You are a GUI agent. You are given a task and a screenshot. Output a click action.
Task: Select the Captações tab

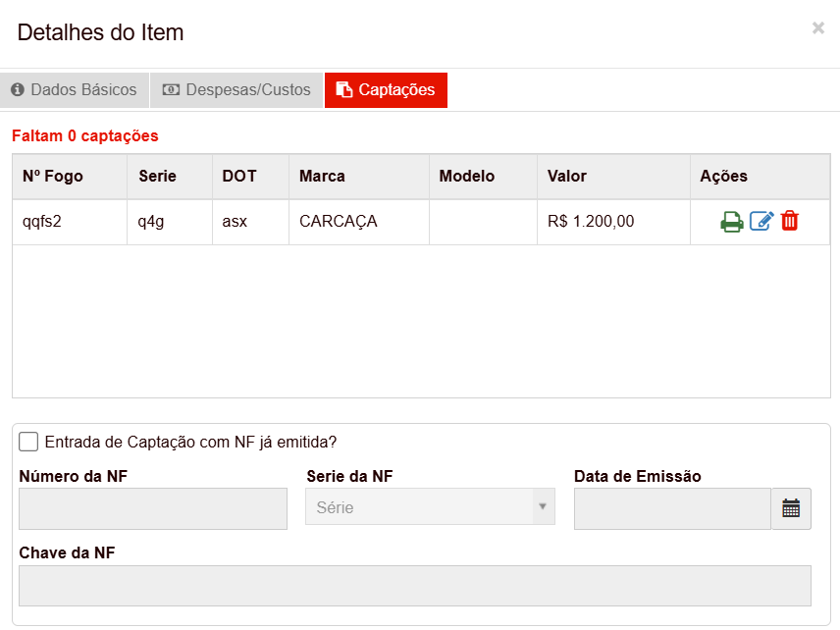pyautogui.click(x=386, y=90)
